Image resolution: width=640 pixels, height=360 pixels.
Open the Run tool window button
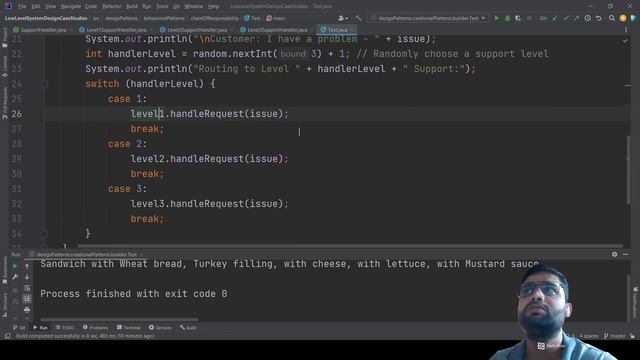point(40,327)
